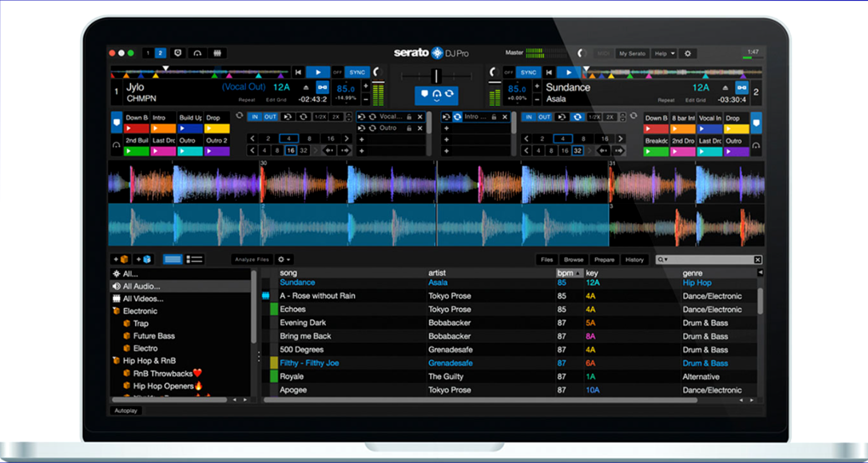Click the OFF button on deck 2
Image resolution: width=868 pixels, height=463 pixels.
point(509,72)
